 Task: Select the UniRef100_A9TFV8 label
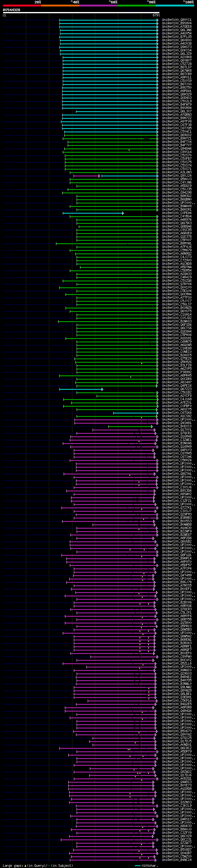[x=177, y=122]
